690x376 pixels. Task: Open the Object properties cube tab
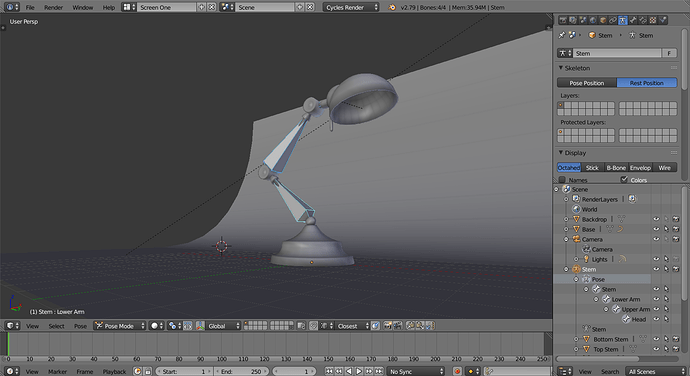pyautogui.click(x=603, y=20)
